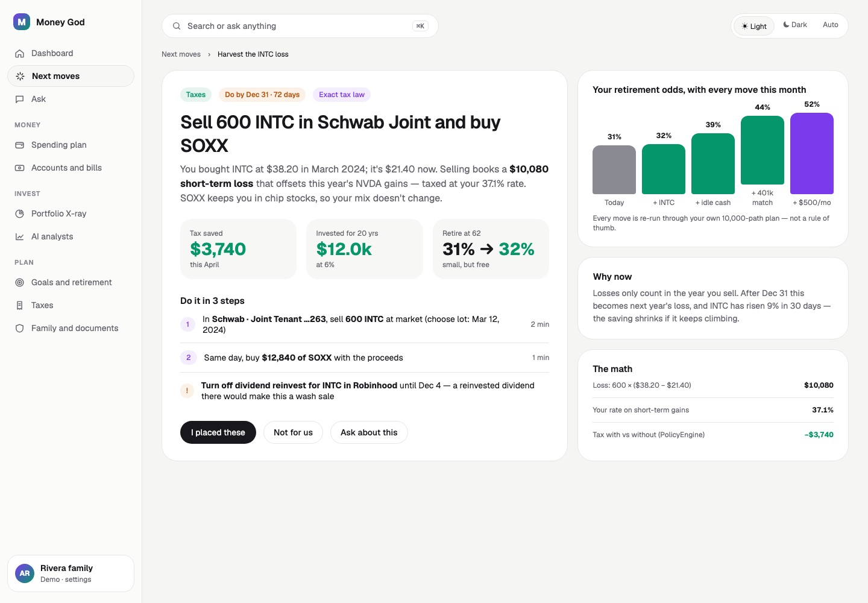The width and height of the screenshot is (868, 603).
Task: Select the "Tax saved $3,740" stat card
Action: [x=239, y=249]
